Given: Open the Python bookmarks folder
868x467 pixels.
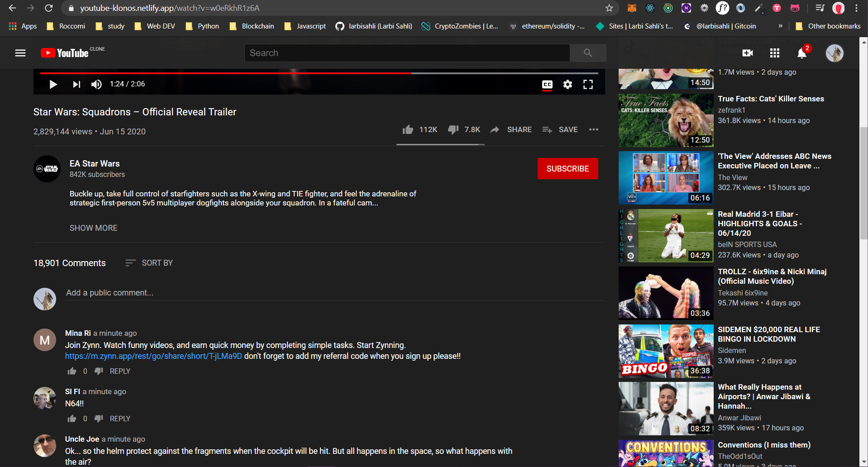Looking at the screenshot, I should (202, 26).
